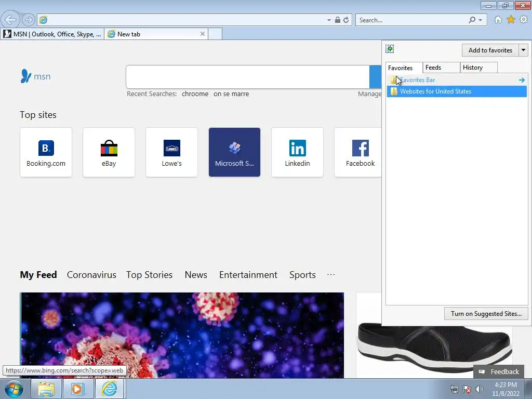This screenshot has height=399, width=532.
Task: Open the volume speaker tray icon
Action: (480, 389)
